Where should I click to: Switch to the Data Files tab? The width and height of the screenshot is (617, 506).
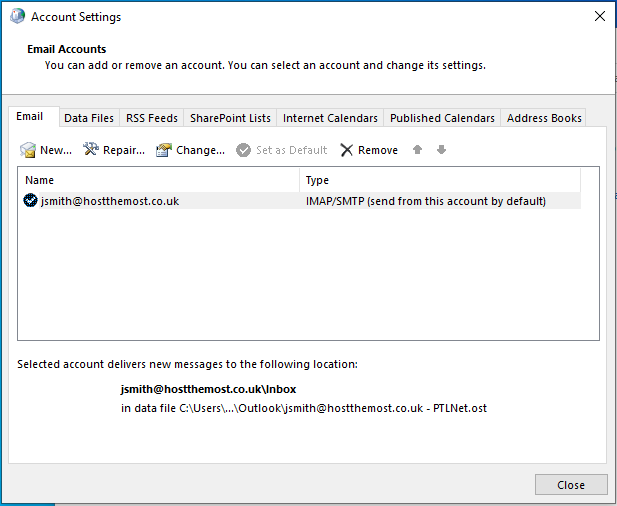pyautogui.click(x=89, y=118)
